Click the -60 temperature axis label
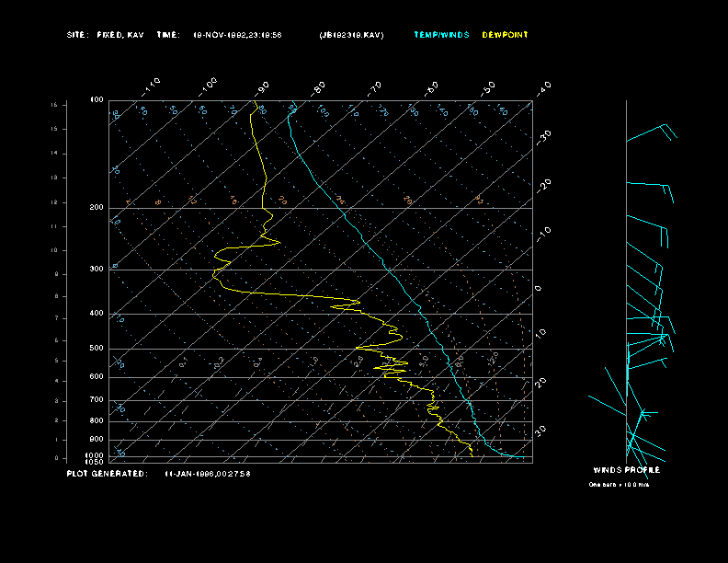This screenshot has width=728, height=563. coord(431,88)
